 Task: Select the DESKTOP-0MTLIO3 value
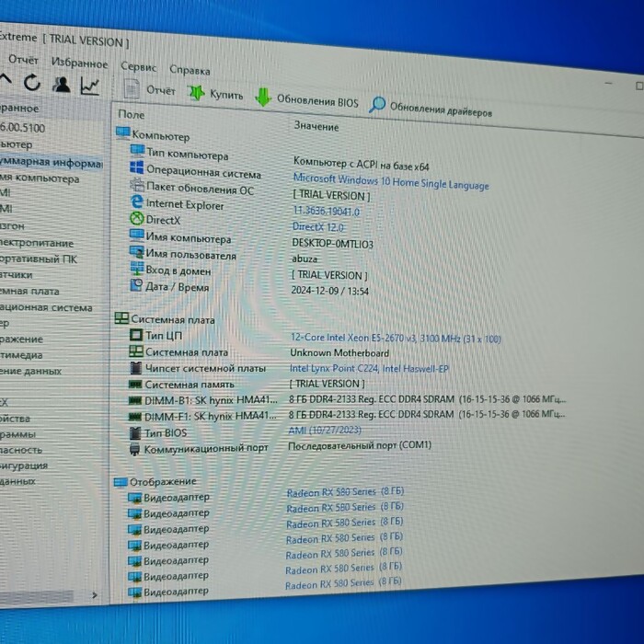[333, 244]
